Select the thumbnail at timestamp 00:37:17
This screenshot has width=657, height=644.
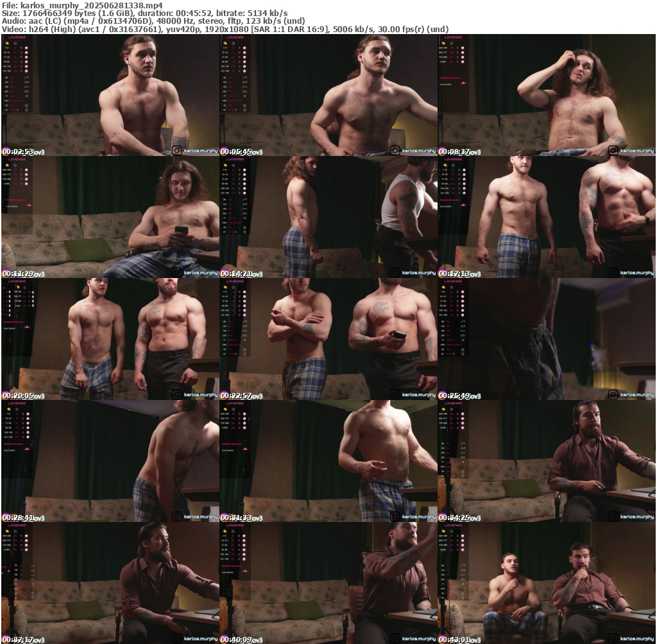coord(110,583)
